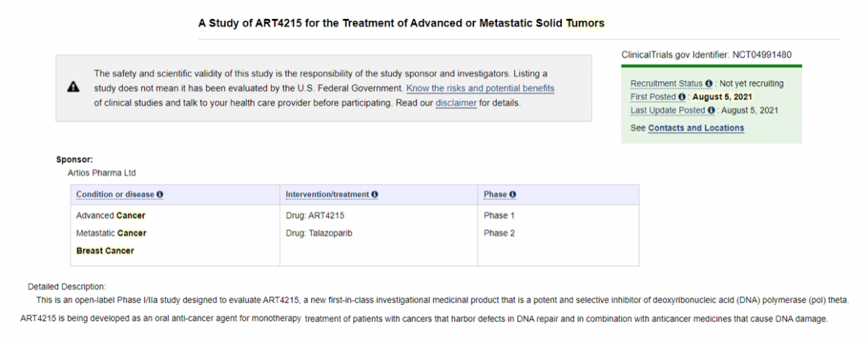Click the Artios Pharma Ltd sponsor name
This screenshot has width=868, height=344.
click(101, 173)
